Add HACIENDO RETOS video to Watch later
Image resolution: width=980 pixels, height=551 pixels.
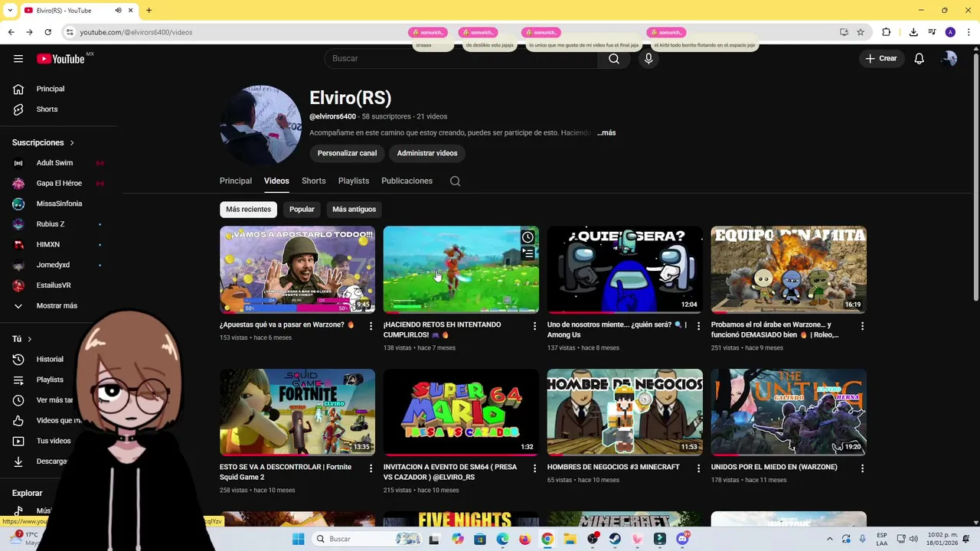click(528, 237)
